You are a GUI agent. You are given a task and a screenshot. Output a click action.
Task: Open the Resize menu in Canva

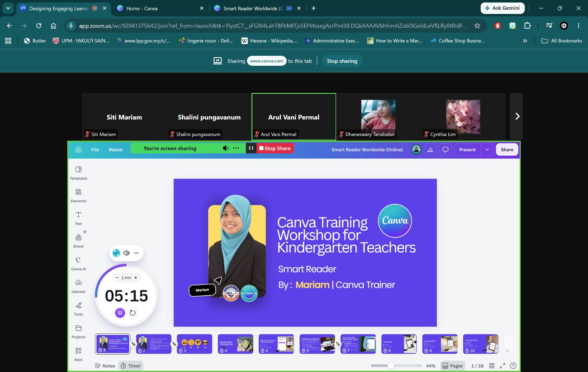tap(115, 150)
